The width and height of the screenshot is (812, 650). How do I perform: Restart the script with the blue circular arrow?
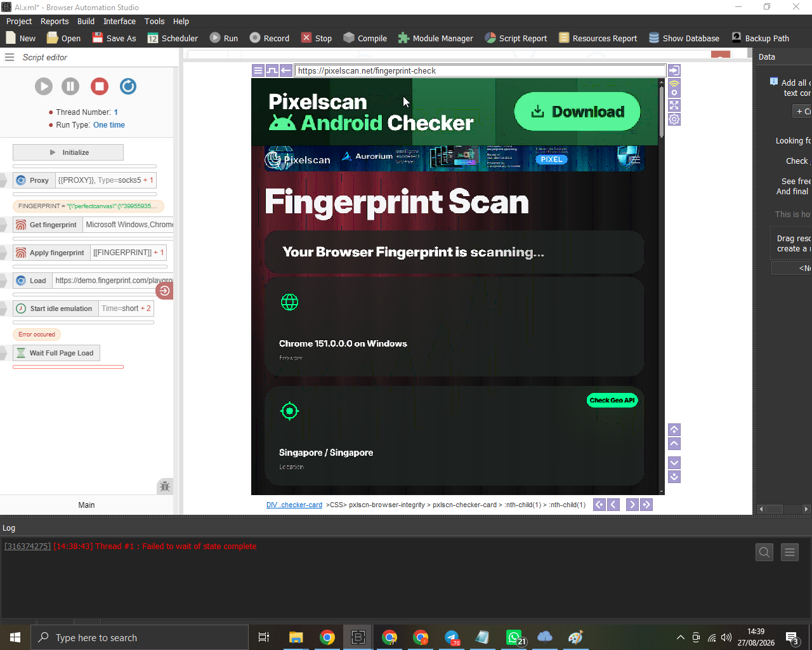pyautogui.click(x=128, y=86)
